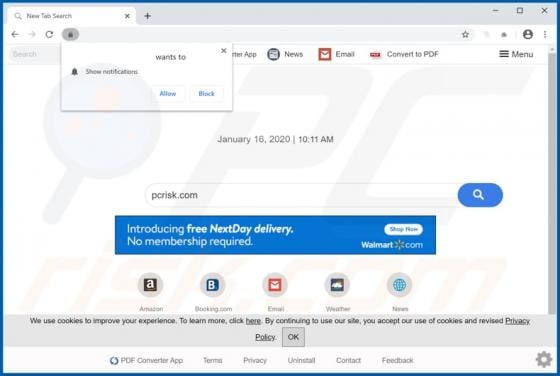This screenshot has width=560, height=376.
Task: Reload the current page
Action: tap(49, 34)
